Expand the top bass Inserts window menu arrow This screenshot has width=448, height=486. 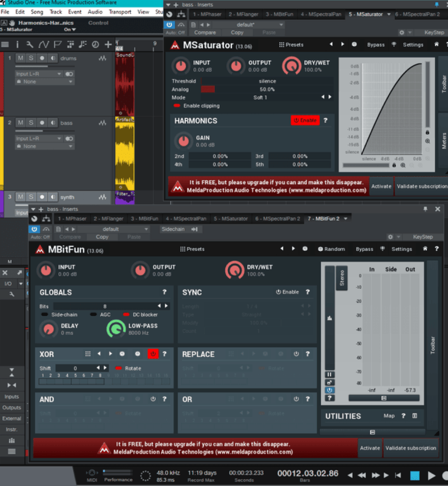[169, 4]
